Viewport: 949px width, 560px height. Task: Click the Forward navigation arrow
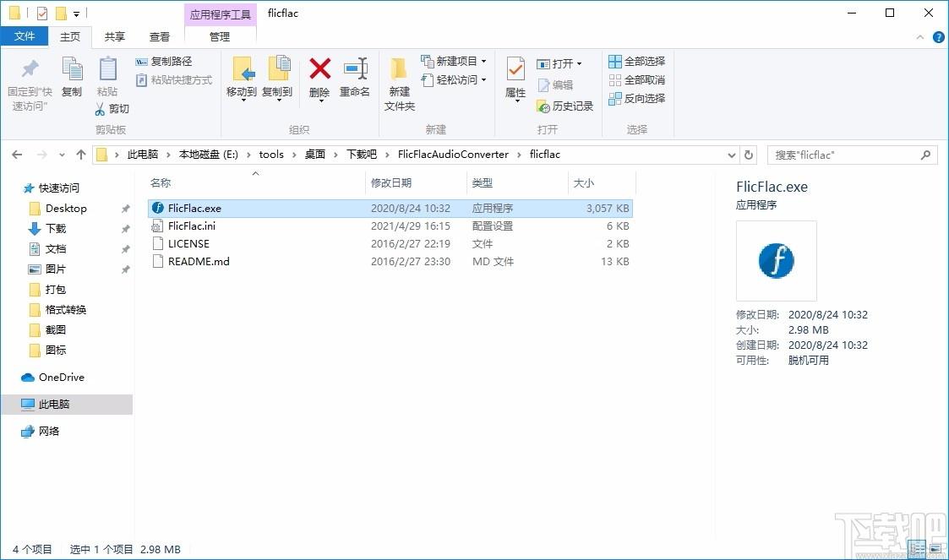click(x=41, y=155)
